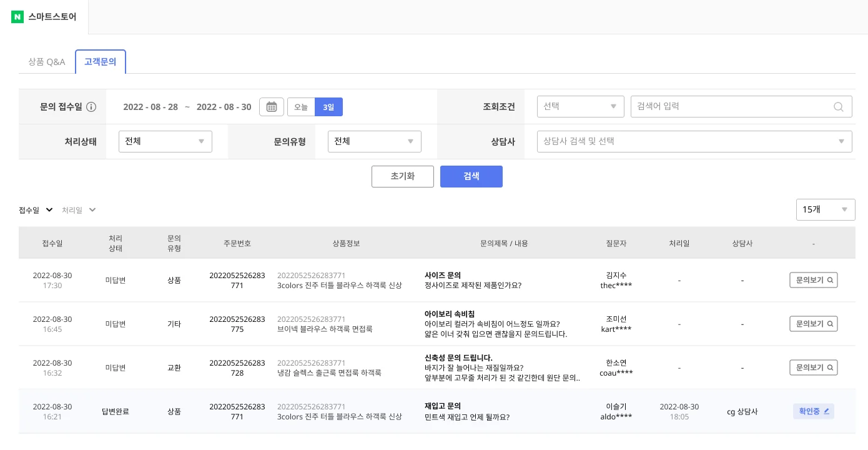Select the 3일 date range toggle
The image size is (868, 450).
pyautogui.click(x=328, y=107)
